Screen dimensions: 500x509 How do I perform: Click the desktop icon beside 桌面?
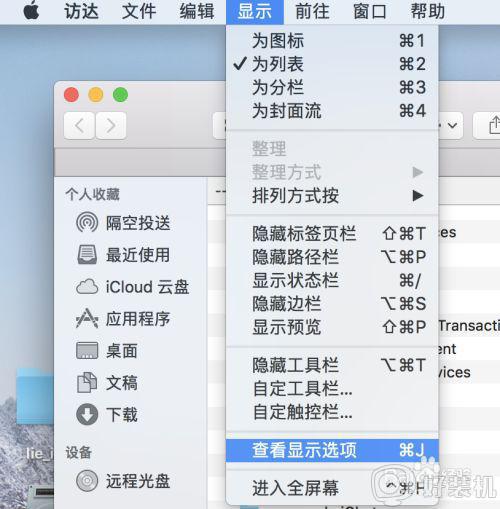(x=87, y=350)
